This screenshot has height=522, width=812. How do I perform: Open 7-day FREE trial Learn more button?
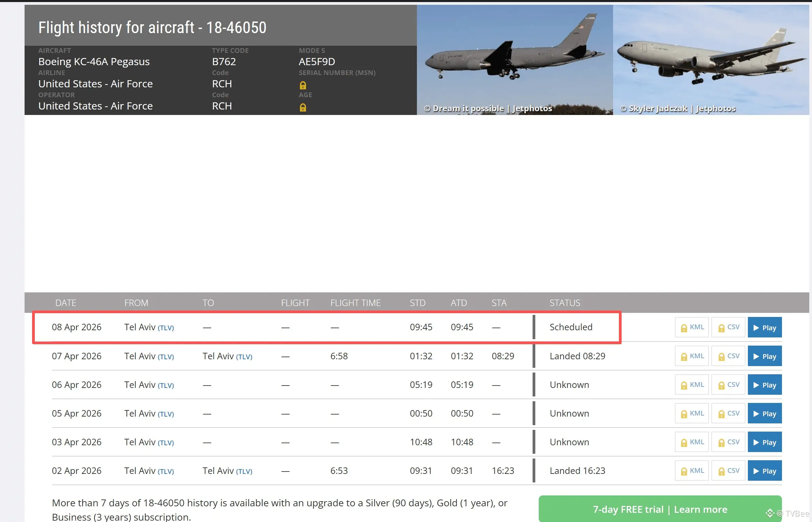coord(660,509)
